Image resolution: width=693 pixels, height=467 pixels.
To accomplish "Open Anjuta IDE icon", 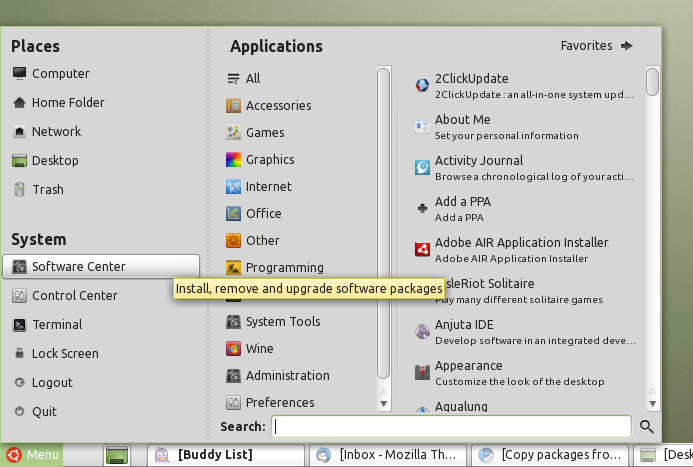I will (x=423, y=331).
